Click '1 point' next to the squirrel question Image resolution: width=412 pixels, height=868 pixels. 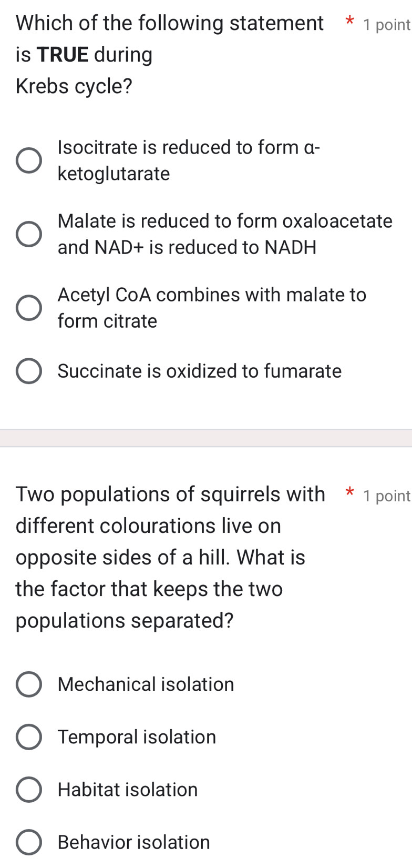click(x=386, y=496)
